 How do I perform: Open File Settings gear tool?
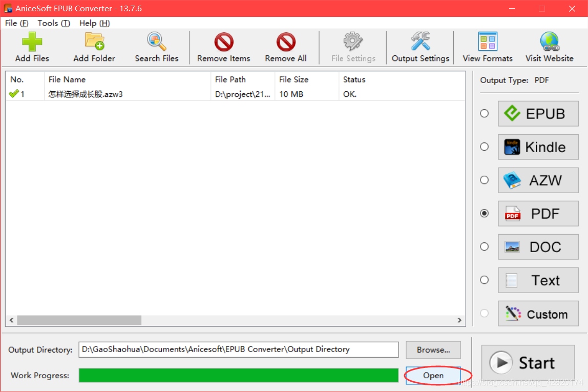(x=353, y=47)
